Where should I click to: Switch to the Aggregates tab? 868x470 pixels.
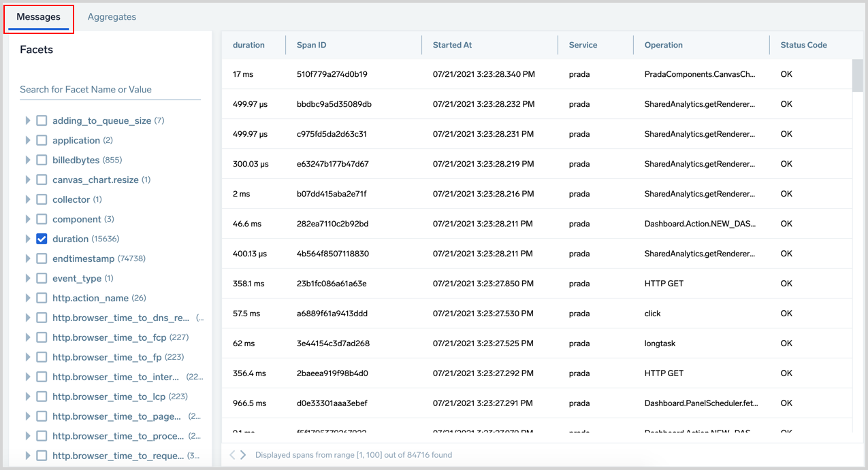click(x=112, y=17)
